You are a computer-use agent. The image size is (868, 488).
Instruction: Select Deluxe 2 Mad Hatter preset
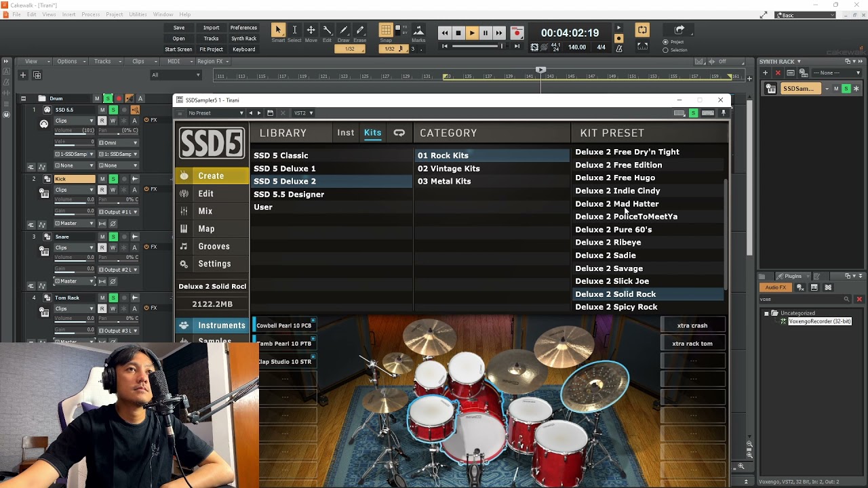pyautogui.click(x=648, y=204)
